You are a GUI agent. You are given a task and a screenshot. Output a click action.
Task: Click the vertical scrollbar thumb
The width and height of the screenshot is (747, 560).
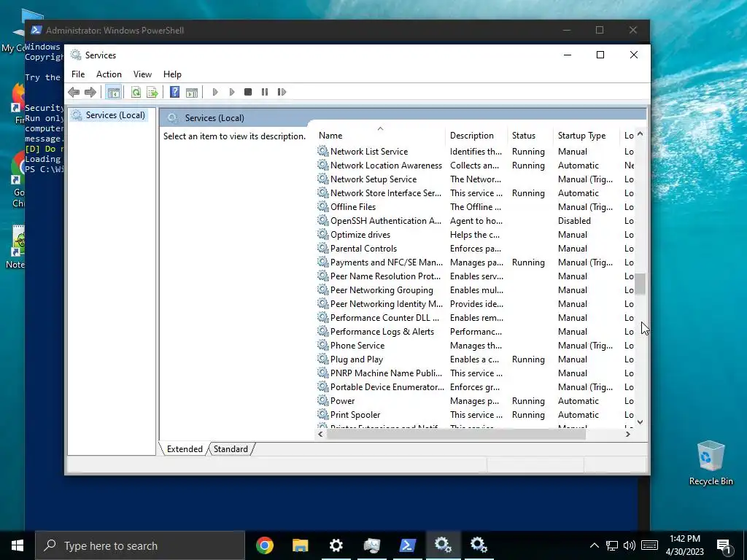coord(640,284)
